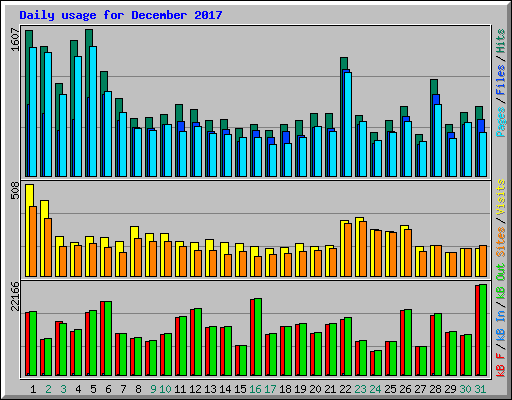Viewport: 512px width, 400px height.
Task: Click the red kB F bar for day 26
Action: pos(402,343)
